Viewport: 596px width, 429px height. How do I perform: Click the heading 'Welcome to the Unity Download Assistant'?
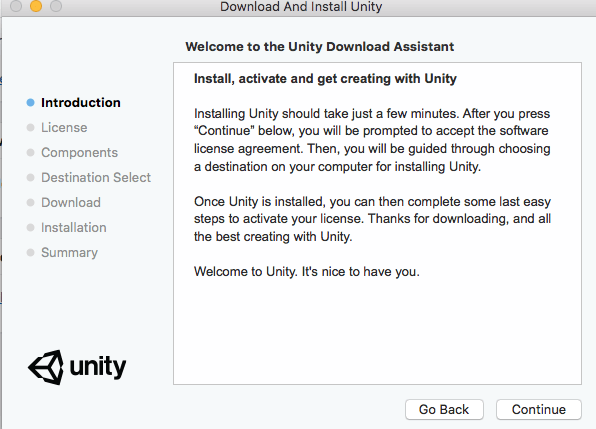(320, 46)
